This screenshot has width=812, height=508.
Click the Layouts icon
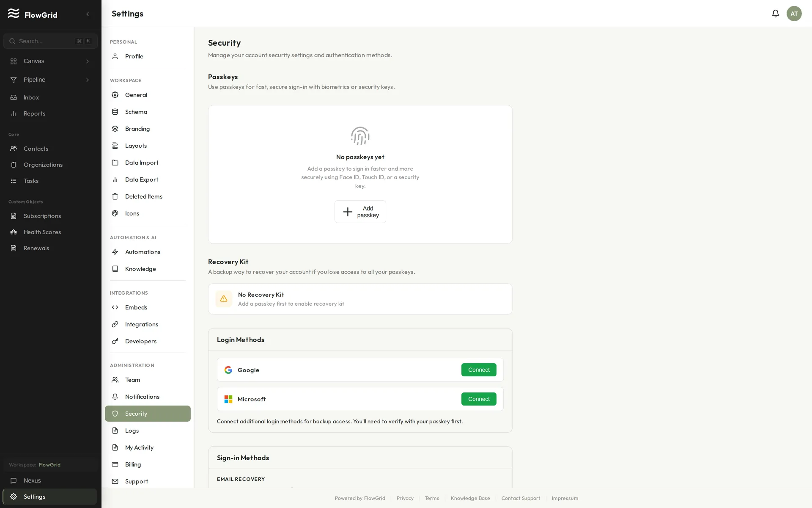[x=115, y=146]
